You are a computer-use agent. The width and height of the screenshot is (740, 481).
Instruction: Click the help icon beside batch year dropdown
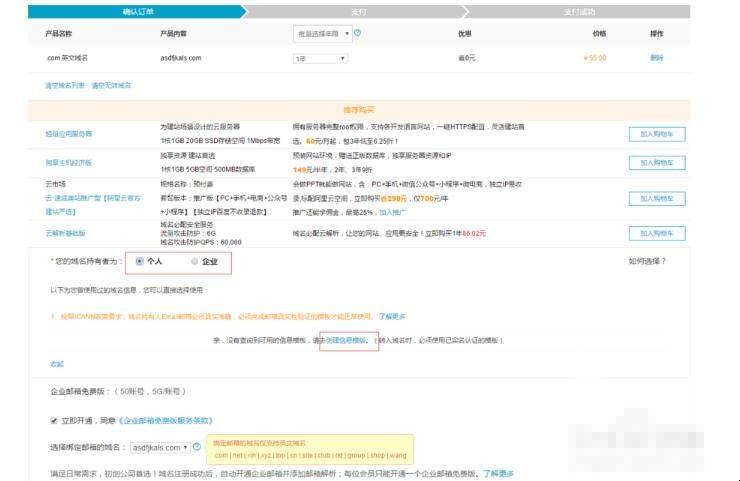click(357, 33)
